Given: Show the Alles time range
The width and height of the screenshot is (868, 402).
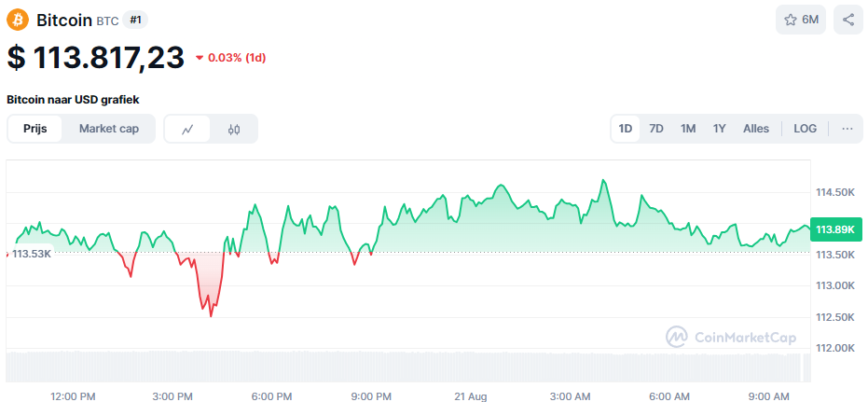Looking at the screenshot, I should tap(756, 129).
